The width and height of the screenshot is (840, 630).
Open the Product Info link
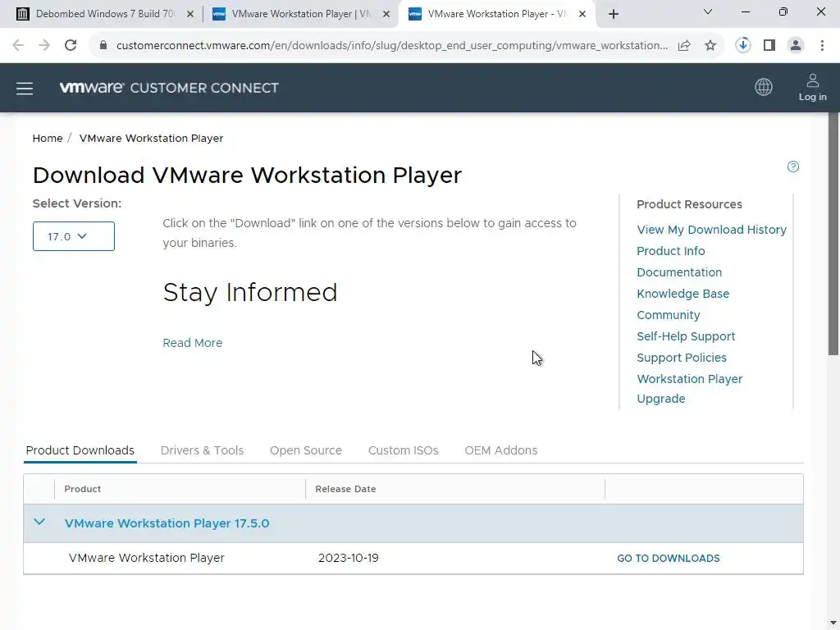point(671,251)
